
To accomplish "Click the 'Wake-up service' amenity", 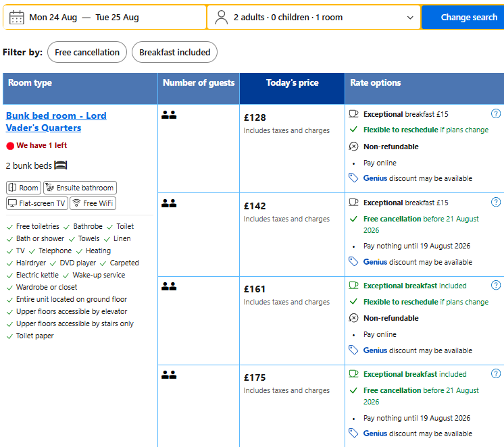I will pyautogui.click(x=99, y=275).
